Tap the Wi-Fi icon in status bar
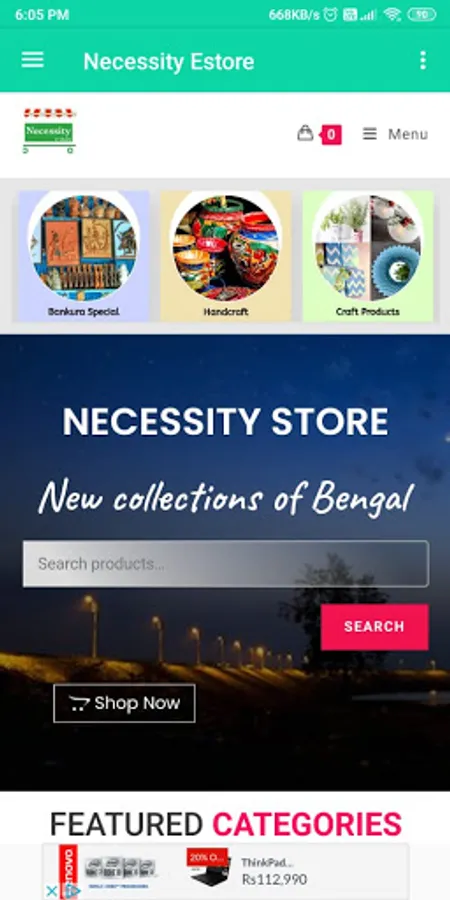This screenshot has width=450, height=900. pyautogui.click(x=392, y=15)
